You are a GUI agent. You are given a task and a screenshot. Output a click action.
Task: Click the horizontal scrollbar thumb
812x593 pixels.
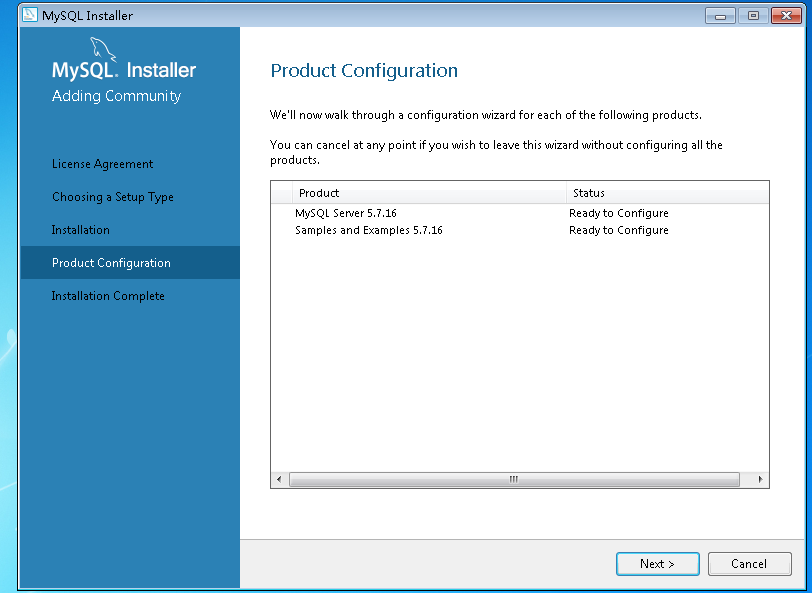click(x=514, y=479)
